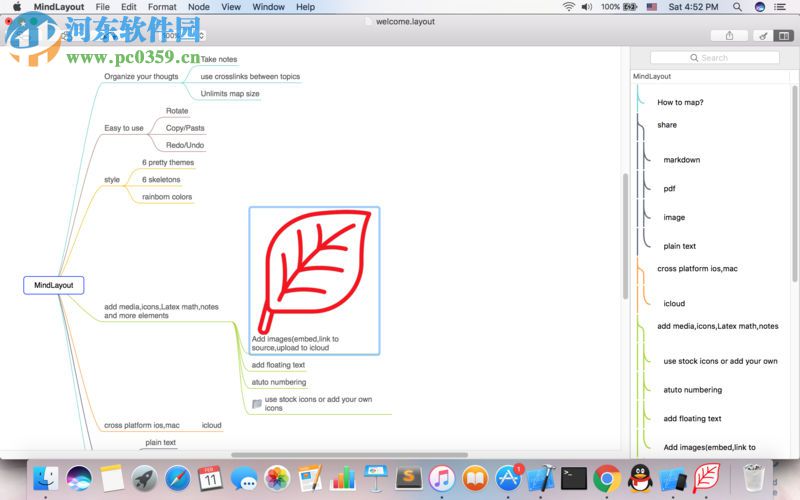The width and height of the screenshot is (800, 500).
Task: Open Sublime Text in the Dock
Action: (x=409, y=479)
